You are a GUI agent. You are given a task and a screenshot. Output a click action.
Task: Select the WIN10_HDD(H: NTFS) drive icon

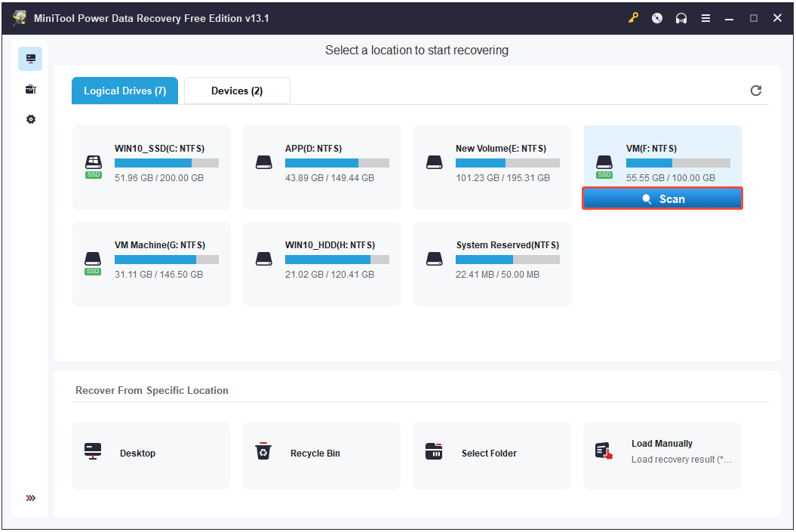pos(264,259)
